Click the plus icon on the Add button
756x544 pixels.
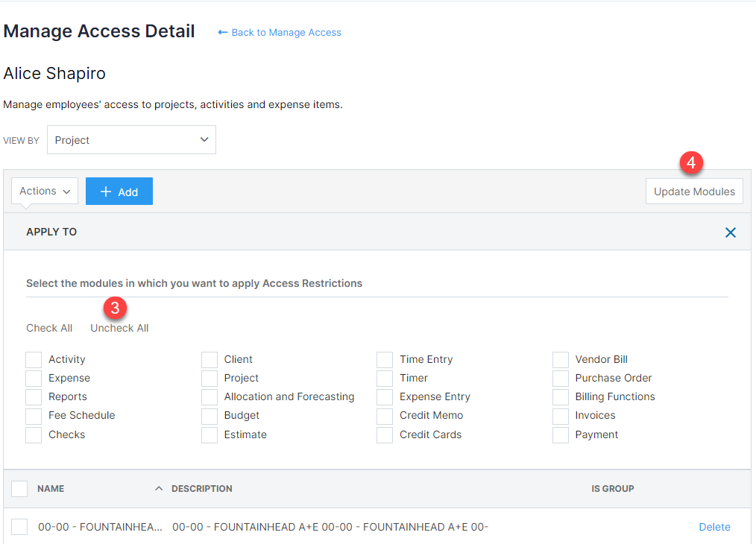107,191
